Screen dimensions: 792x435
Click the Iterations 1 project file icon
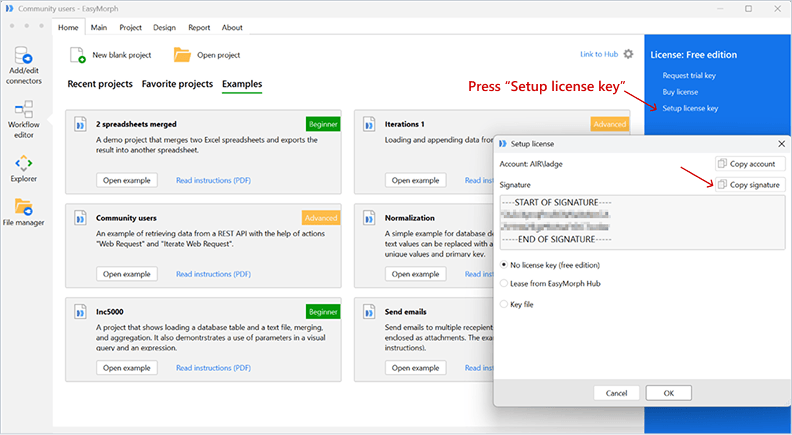pyautogui.click(x=369, y=124)
